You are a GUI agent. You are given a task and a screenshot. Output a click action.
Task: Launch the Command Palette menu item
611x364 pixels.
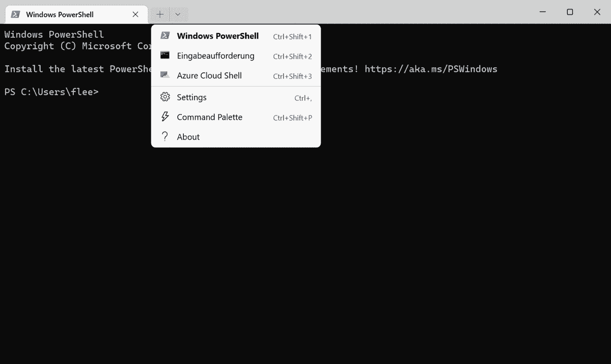tap(209, 117)
